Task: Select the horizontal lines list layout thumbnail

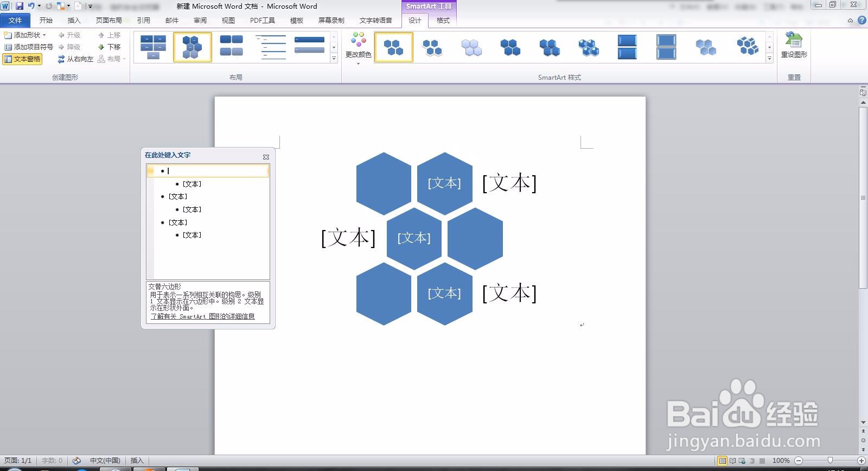Action: click(x=271, y=47)
